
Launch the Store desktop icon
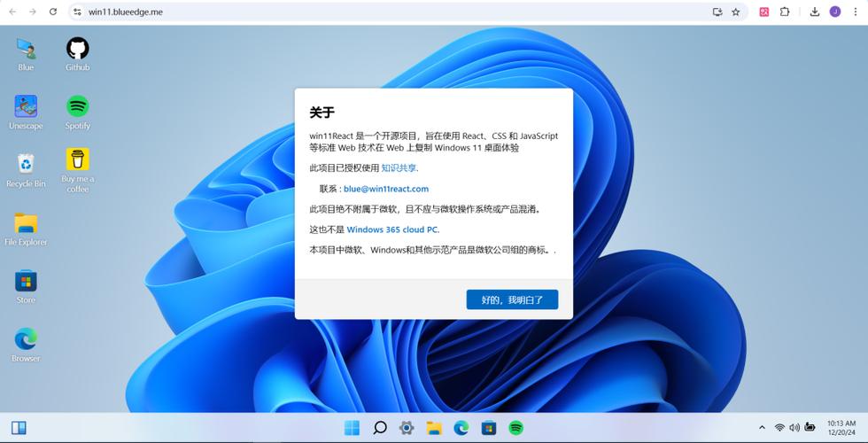click(x=26, y=287)
